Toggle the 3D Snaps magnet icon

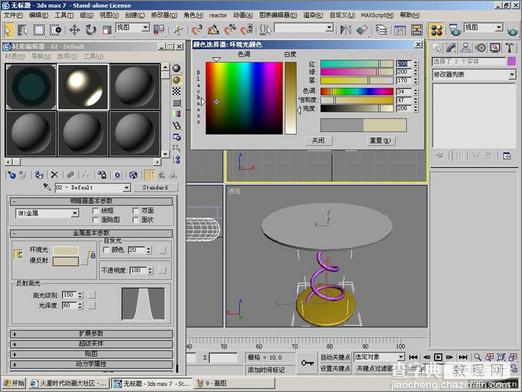(197, 30)
